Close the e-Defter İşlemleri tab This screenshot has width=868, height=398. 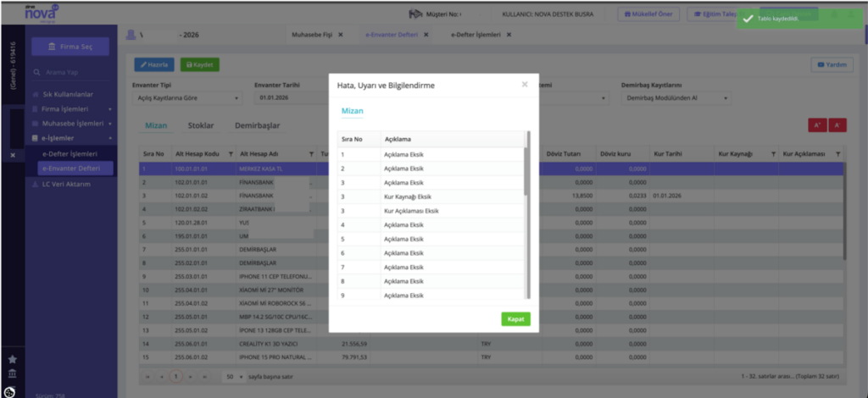click(509, 34)
